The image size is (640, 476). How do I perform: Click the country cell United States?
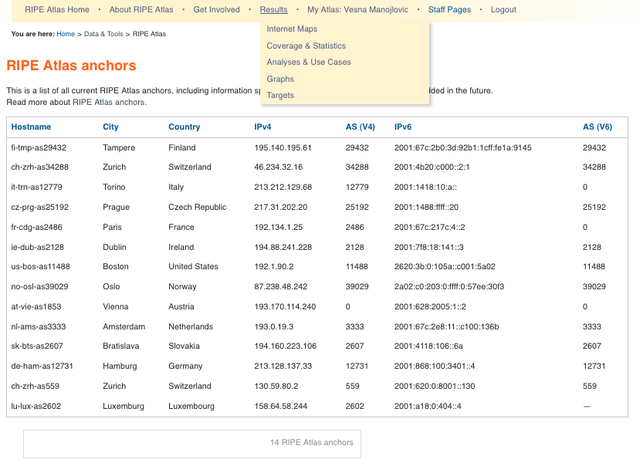click(x=193, y=267)
